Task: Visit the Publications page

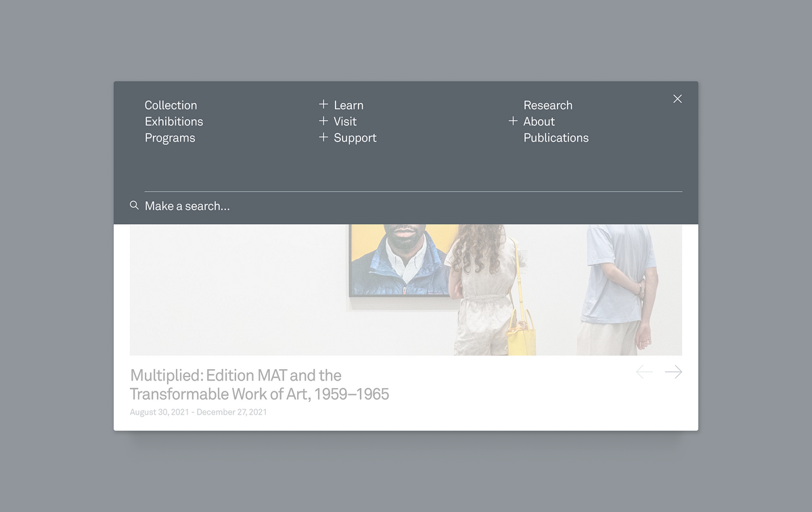Action: [x=556, y=137]
